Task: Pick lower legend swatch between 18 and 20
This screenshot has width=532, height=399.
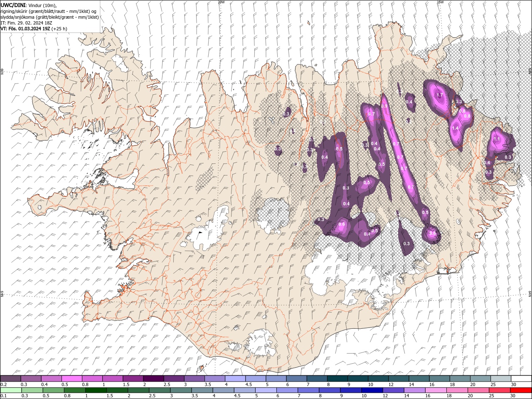Action: pyautogui.click(x=457, y=390)
